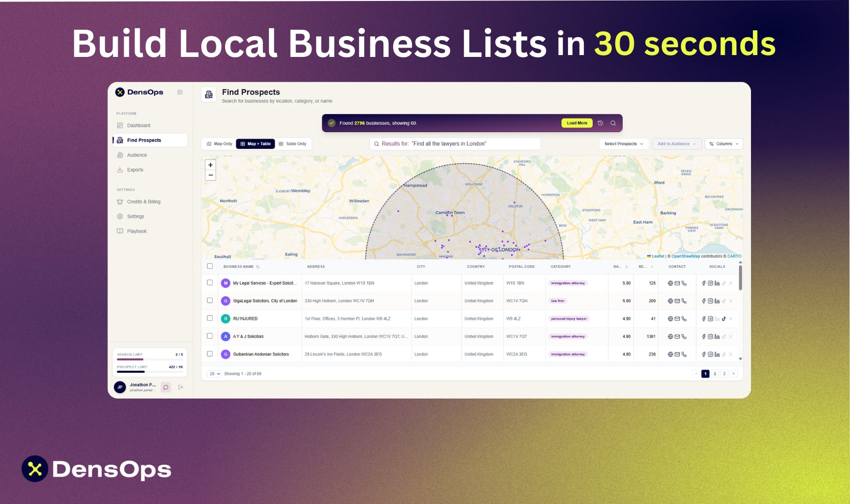
Task: Switch to Table Only view
Action: (292, 144)
